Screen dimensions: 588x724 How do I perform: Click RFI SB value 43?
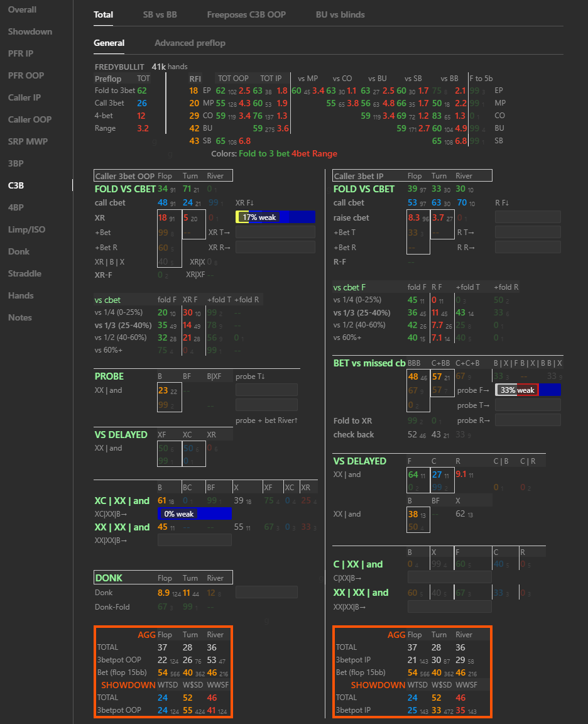tap(194, 141)
